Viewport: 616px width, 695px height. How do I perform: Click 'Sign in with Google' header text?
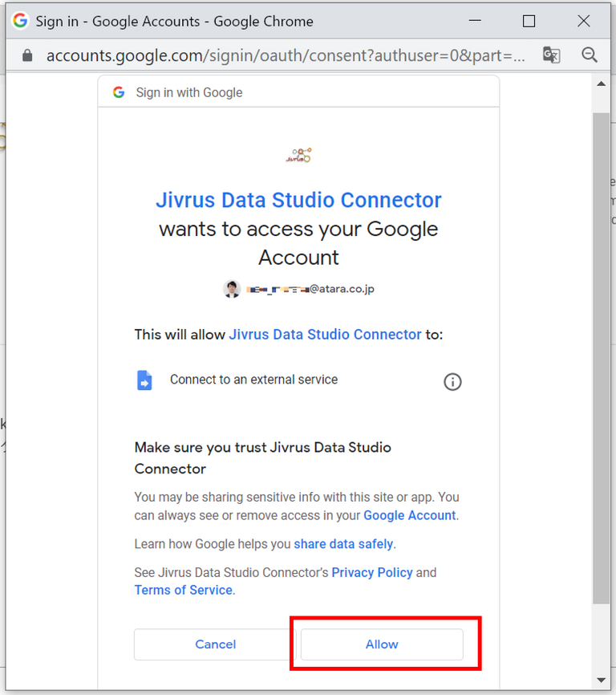point(189,92)
